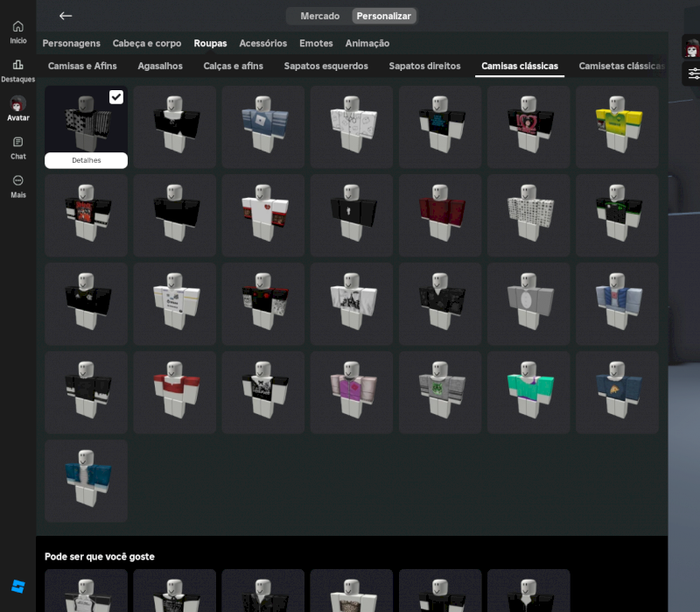700x612 pixels.
Task: Open the Acessórios category
Action: pos(262,43)
